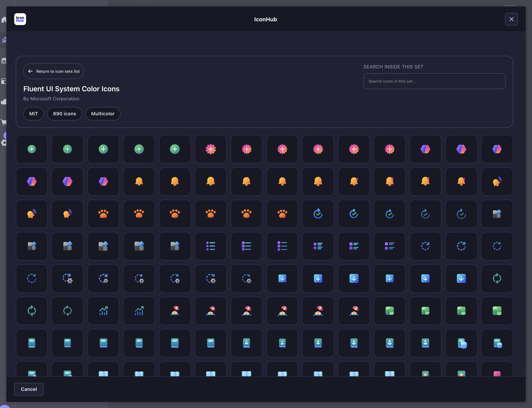
Task: Select the ringing bell icon after the red-dot bells
Action: (x=497, y=181)
